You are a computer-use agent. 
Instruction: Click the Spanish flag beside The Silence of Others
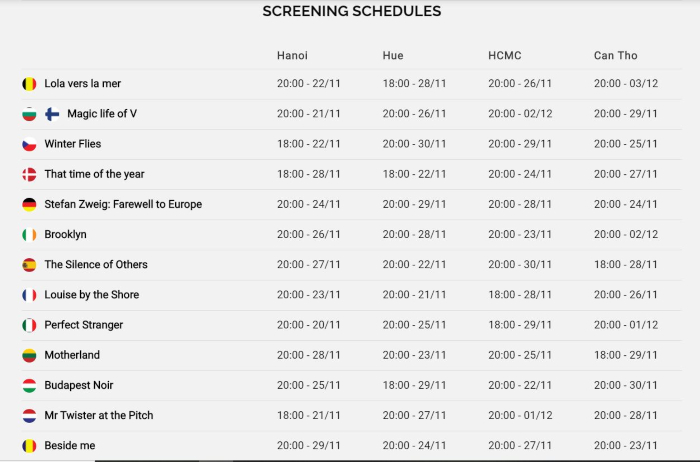click(29, 265)
